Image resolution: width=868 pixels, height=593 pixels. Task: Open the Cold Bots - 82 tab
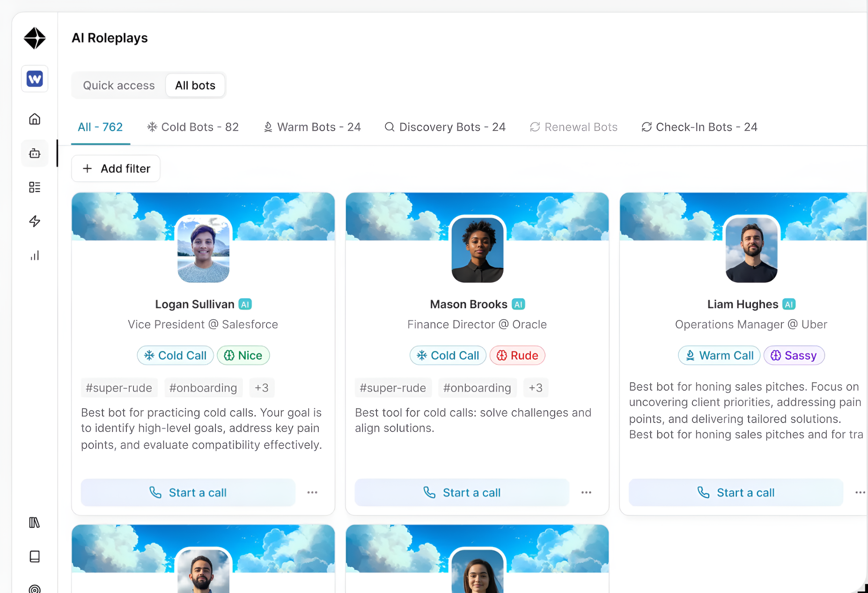pyautogui.click(x=193, y=127)
